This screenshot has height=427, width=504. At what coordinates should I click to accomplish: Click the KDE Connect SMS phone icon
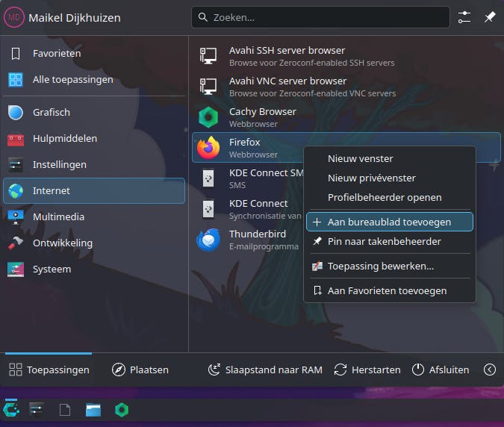208,178
